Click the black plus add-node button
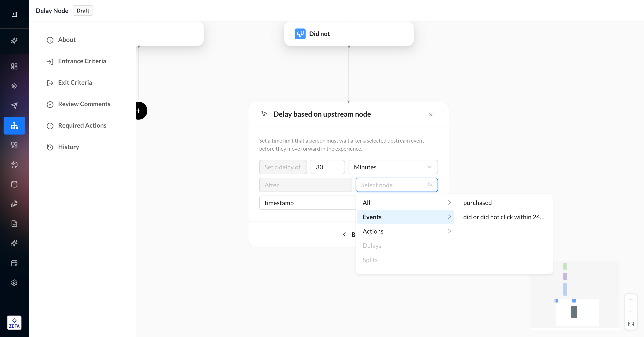Viewport: 644px width, 337px height. (141, 111)
